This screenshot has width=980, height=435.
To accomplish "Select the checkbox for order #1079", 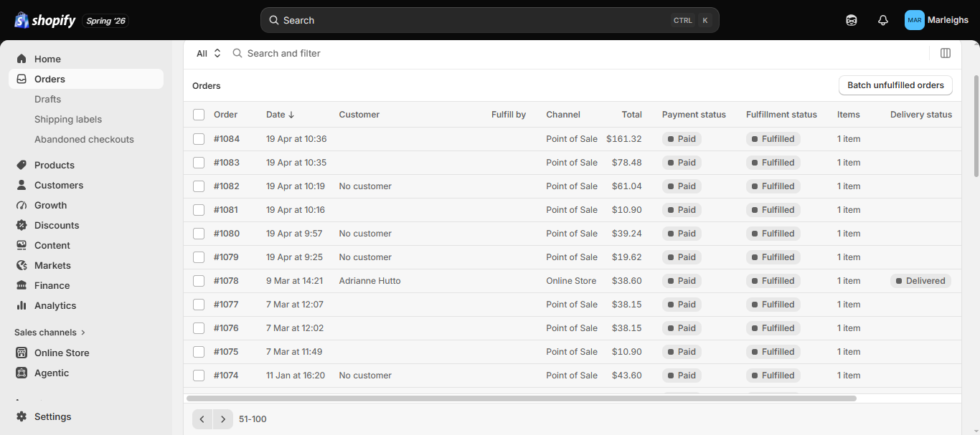I will pyautogui.click(x=199, y=257).
